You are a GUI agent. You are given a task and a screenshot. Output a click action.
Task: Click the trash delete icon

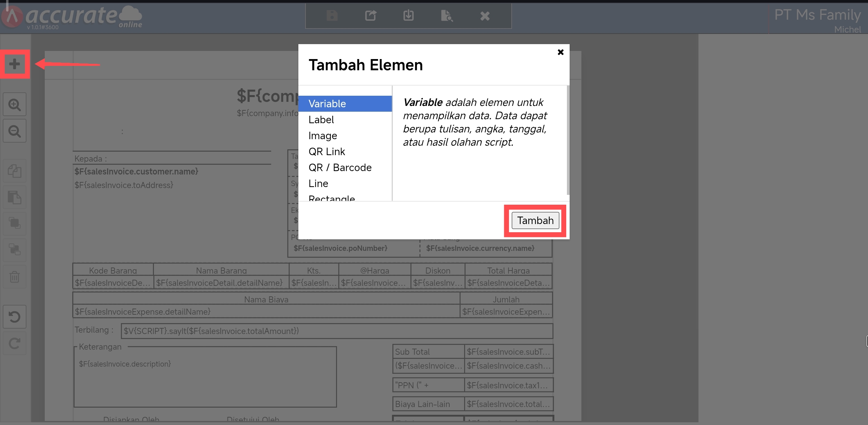(15, 277)
